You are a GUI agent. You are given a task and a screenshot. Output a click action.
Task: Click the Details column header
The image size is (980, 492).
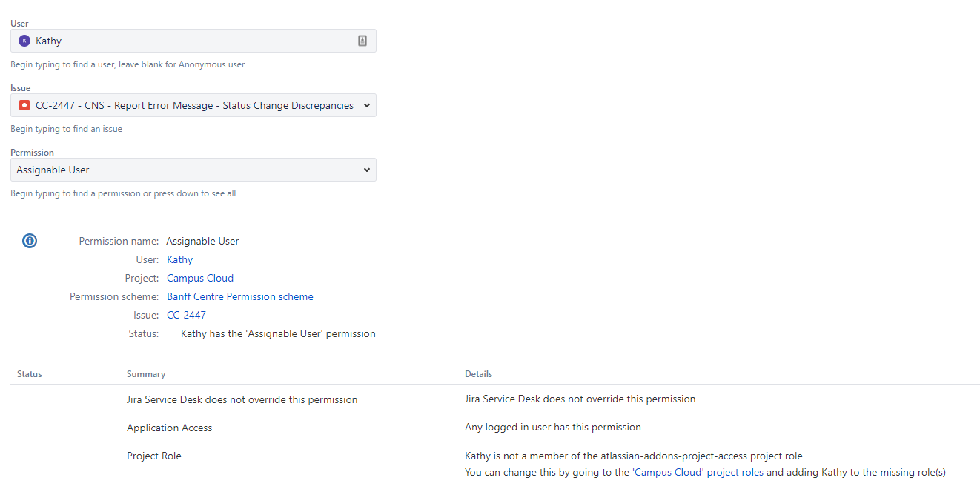click(x=478, y=374)
